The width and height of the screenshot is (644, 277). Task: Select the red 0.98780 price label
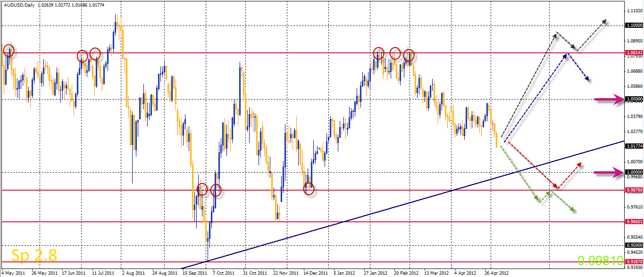pyautogui.click(x=633, y=190)
